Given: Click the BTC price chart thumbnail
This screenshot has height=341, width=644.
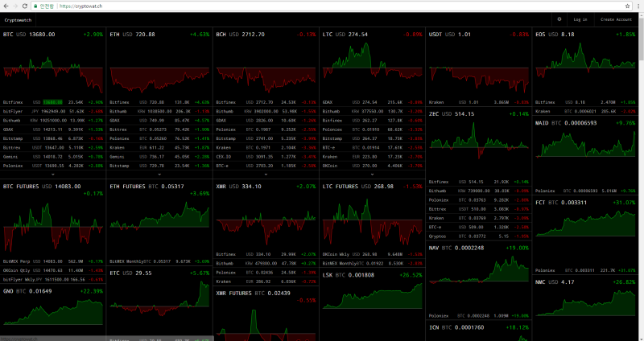Looking at the screenshot, I should pos(53,69).
